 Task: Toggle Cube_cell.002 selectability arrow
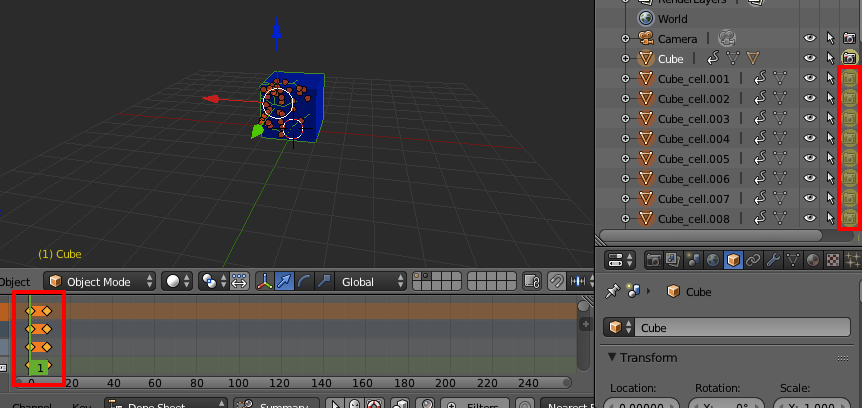[x=831, y=98]
